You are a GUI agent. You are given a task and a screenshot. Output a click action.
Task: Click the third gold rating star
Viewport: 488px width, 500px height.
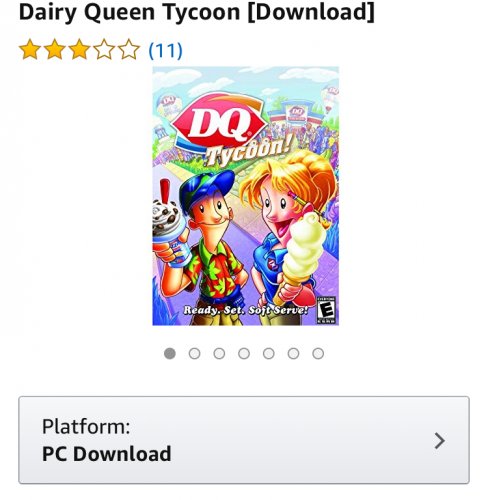coord(79,50)
